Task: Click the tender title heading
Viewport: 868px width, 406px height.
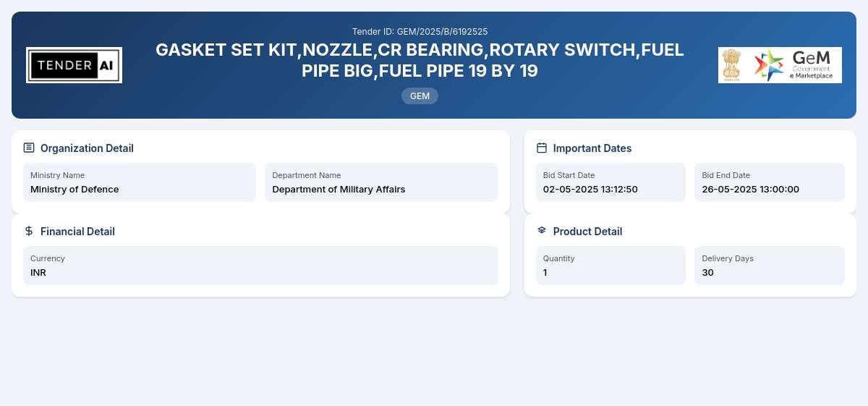Action: tap(420, 60)
